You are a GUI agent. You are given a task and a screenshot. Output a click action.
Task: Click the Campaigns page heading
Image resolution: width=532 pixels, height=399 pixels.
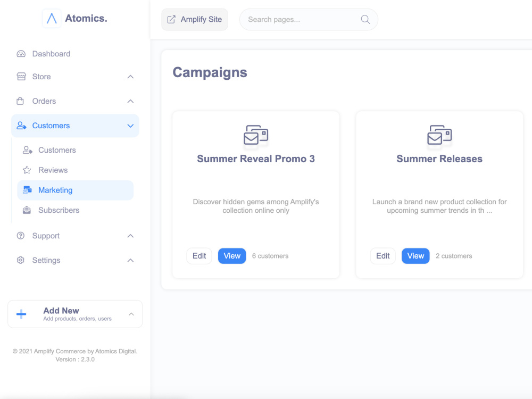(210, 72)
